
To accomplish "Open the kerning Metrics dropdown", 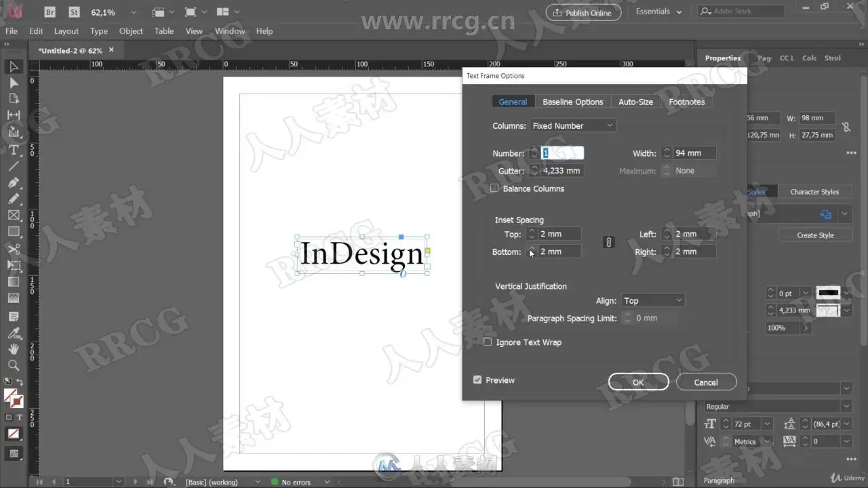I will (767, 441).
